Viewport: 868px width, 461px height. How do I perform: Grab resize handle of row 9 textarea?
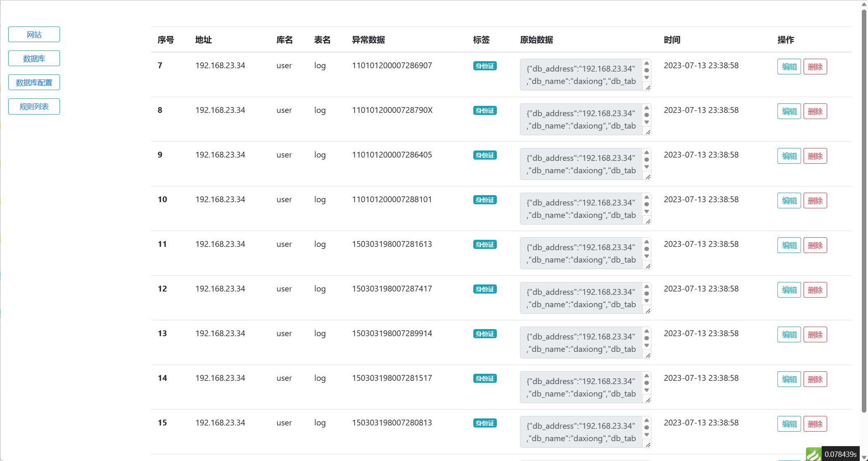click(648, 177)
